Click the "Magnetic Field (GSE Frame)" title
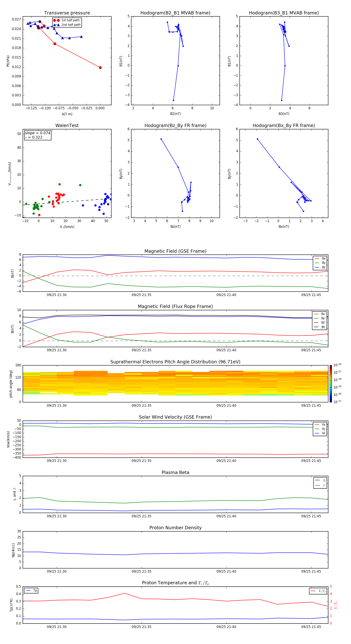 175,251
